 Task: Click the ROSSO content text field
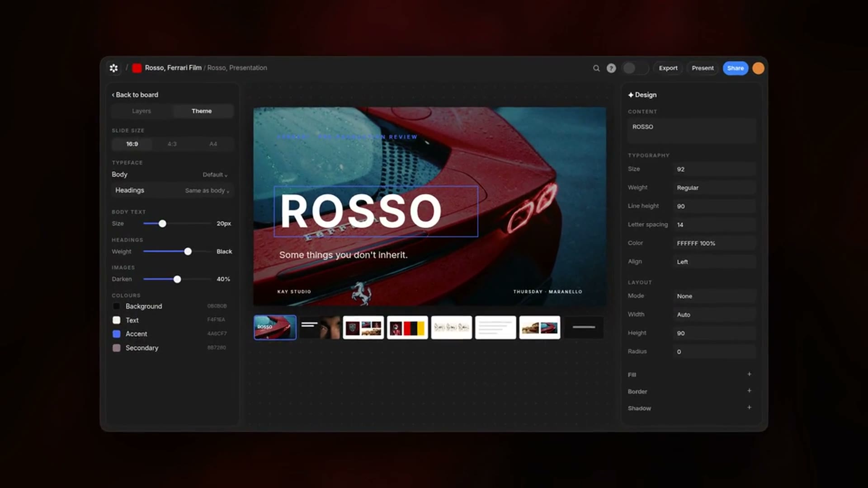coord(692,131)
